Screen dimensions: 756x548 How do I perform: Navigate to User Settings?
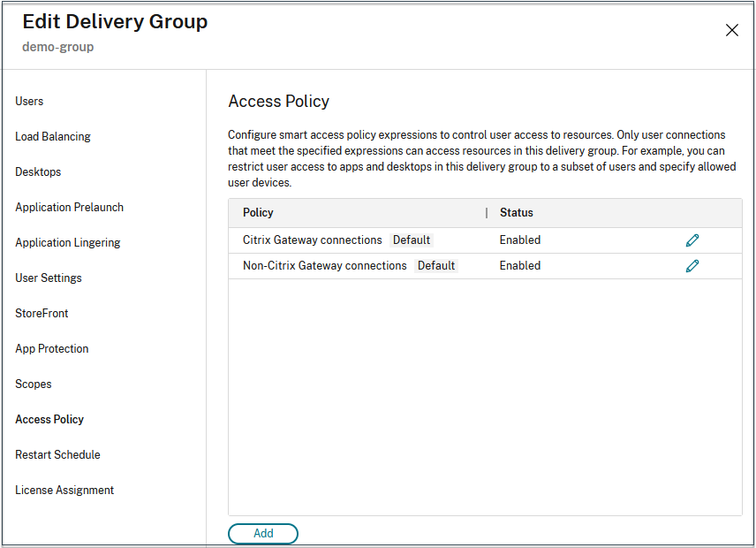[x=49, y=278]
